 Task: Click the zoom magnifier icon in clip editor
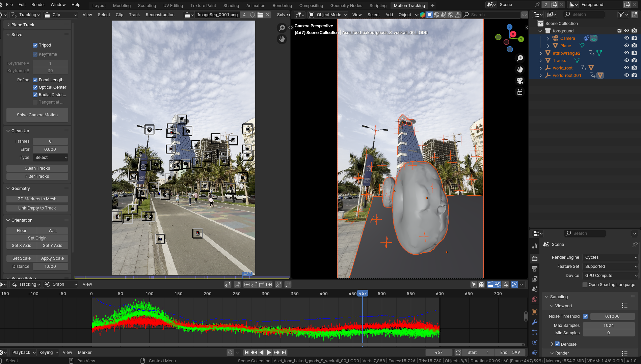(282, 28)
